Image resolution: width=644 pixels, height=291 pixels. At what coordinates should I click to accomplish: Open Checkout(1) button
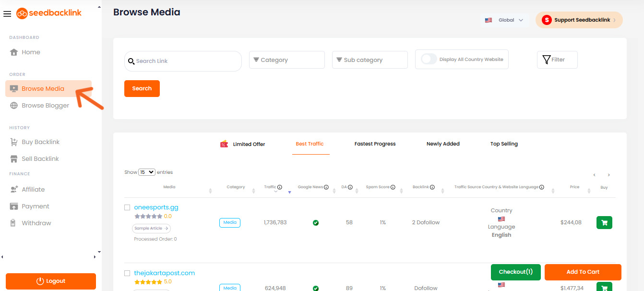(516, 272)
